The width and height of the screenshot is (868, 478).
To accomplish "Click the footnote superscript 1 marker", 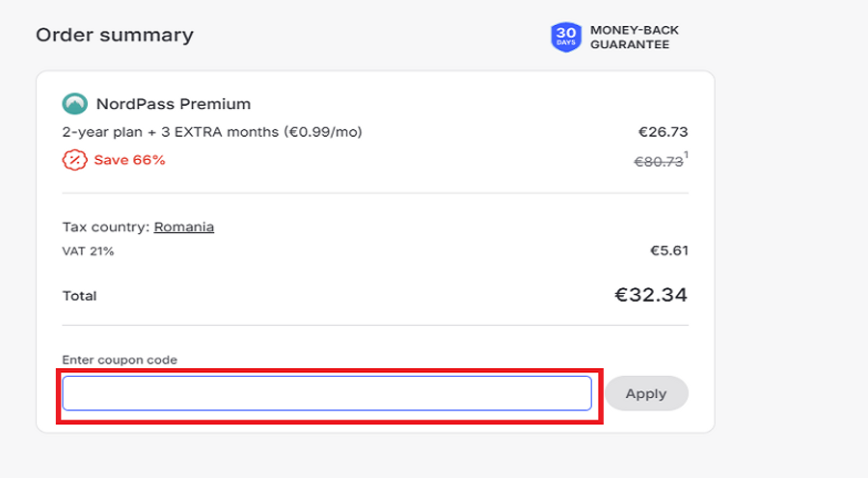I will [687, 155].
